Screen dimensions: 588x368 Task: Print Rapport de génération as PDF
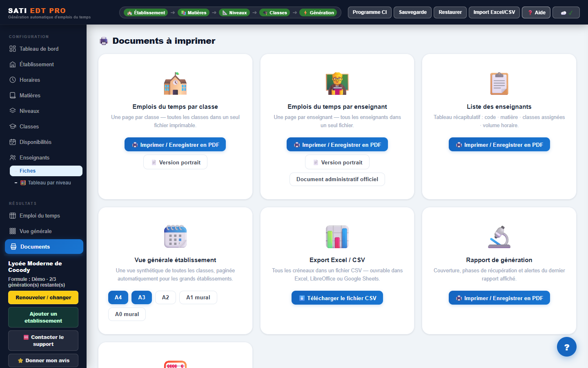click(x=499, y=298)
